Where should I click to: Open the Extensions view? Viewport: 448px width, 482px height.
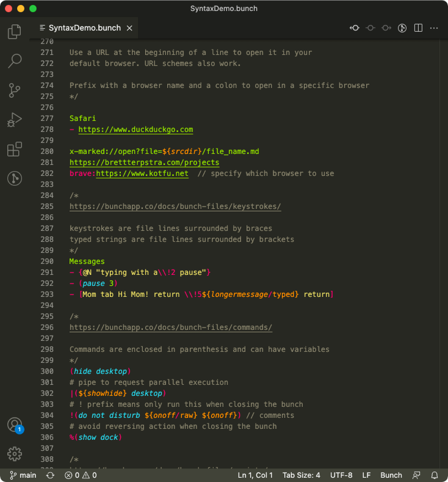click(x=15, y=149)
